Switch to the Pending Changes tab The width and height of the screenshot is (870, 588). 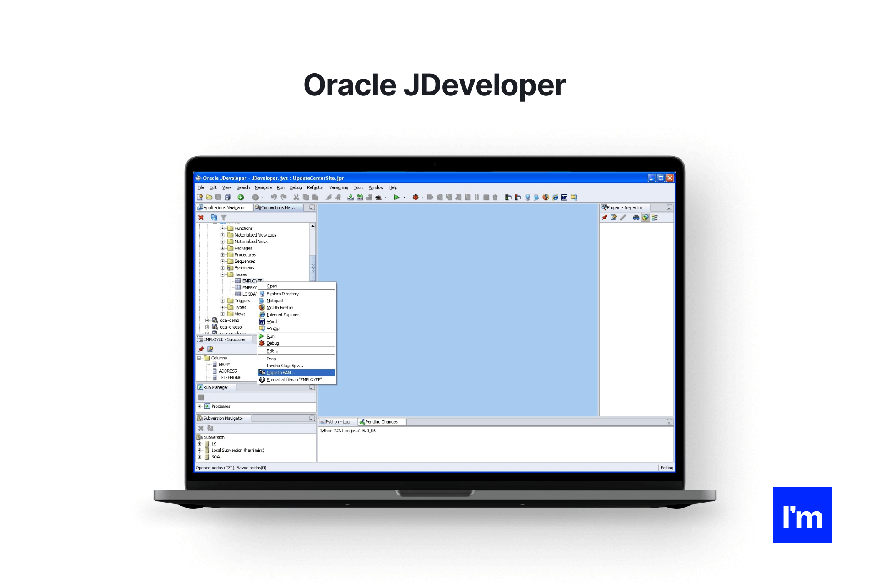pyautogui.click(x=382, y=422)
